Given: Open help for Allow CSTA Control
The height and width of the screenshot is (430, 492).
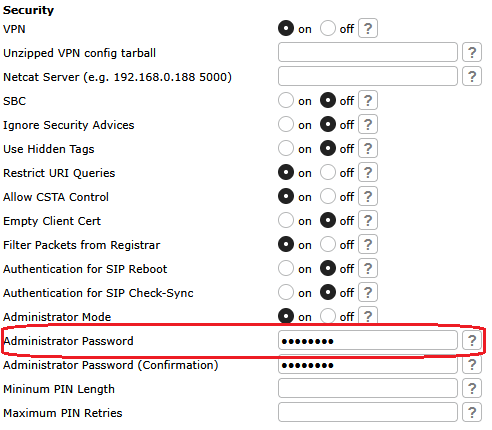Looking at the screenshot, I should pyautogui.click(x=368, y=196).
